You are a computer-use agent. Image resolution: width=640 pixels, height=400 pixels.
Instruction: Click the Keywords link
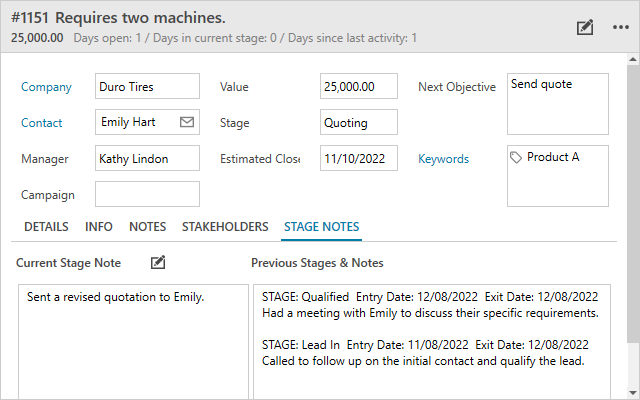tap(443, 159)
